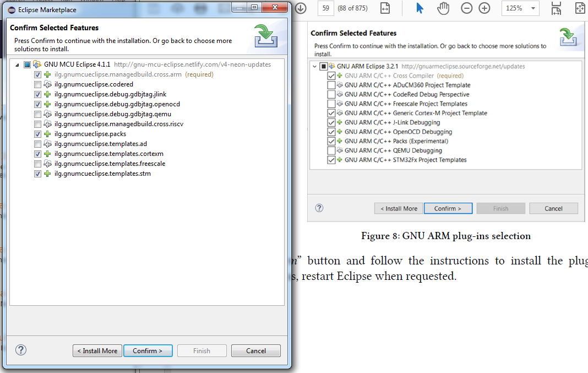Click the plus icon beside gdbjtag.jlink

point(48,94)
